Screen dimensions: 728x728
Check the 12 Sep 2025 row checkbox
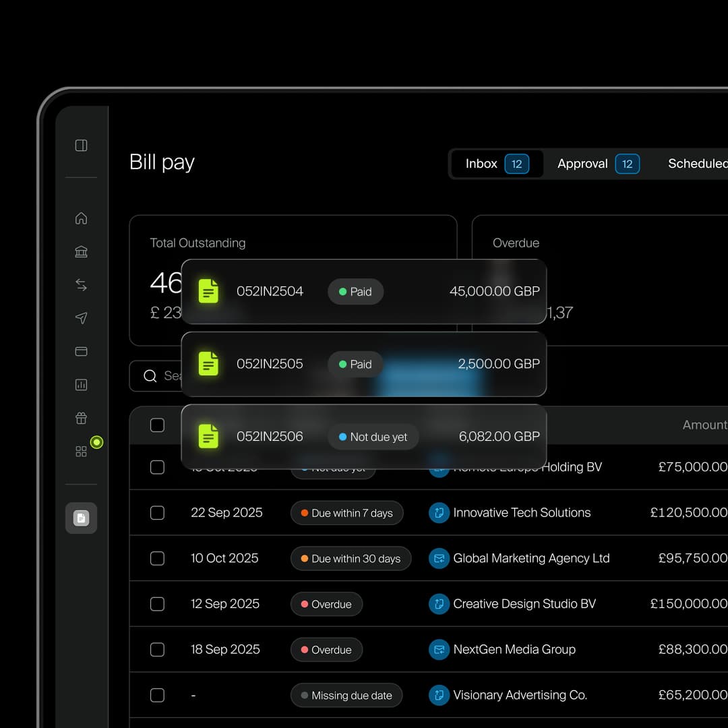click(157, 603)
